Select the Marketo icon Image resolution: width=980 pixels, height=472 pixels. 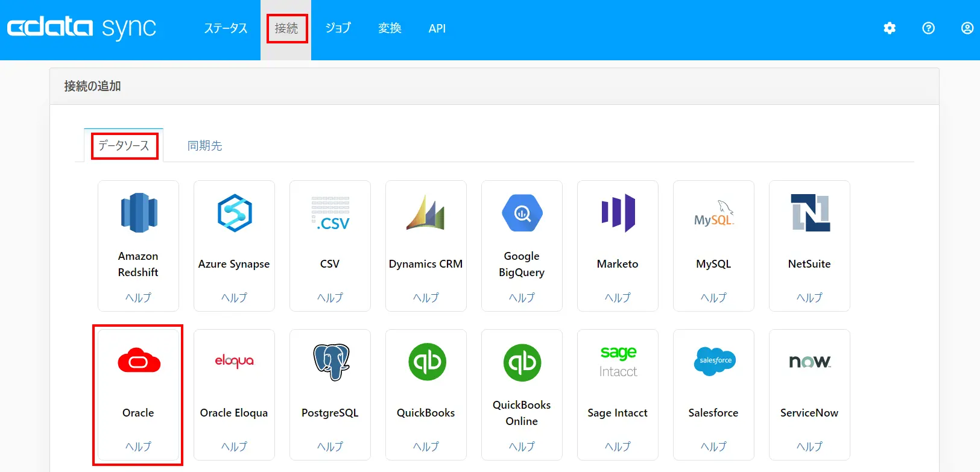coord(618,213)
